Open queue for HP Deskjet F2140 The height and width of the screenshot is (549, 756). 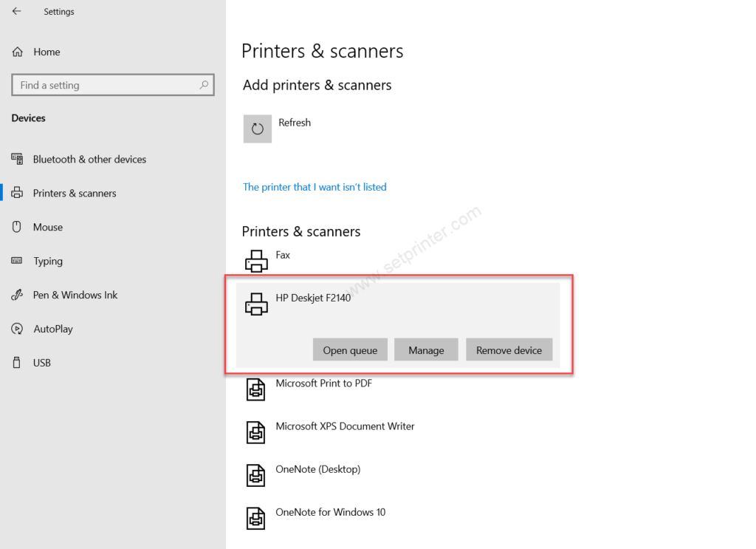pos(350,349)
